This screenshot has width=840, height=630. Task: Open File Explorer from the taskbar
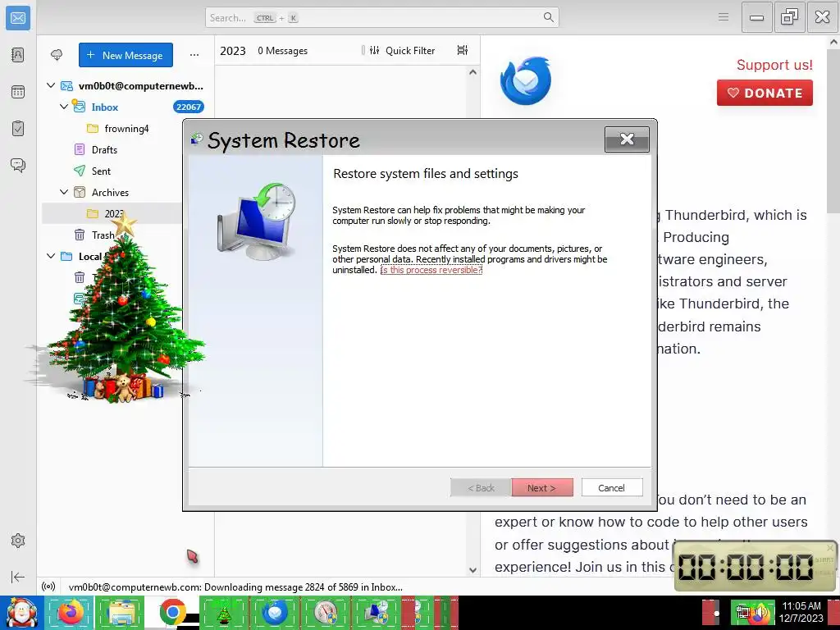click(x=121, y=612)
